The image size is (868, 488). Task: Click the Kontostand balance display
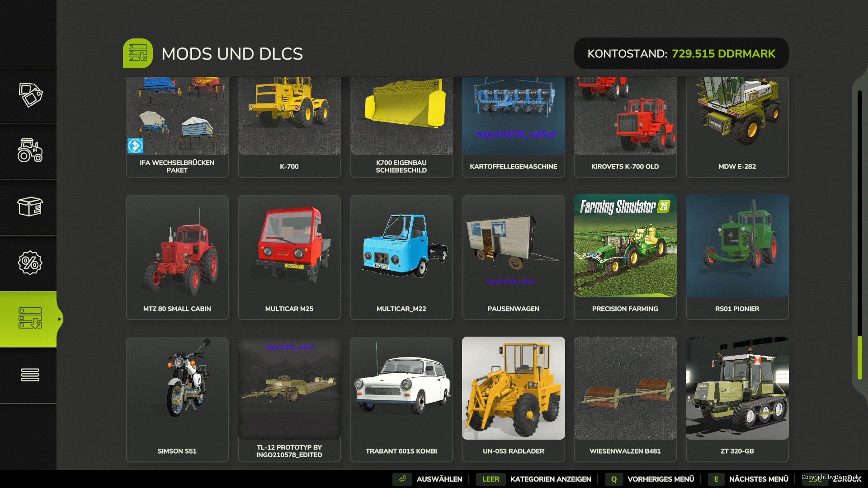point(681,53)
